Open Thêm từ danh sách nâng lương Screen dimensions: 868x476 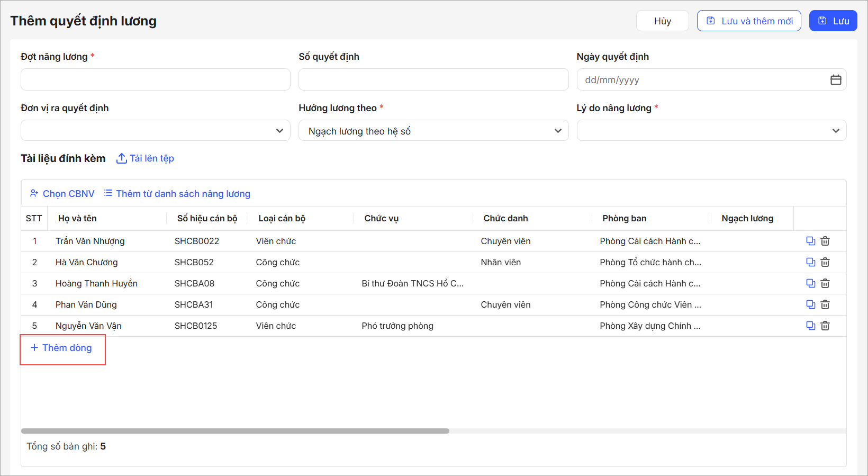point(177,194)
